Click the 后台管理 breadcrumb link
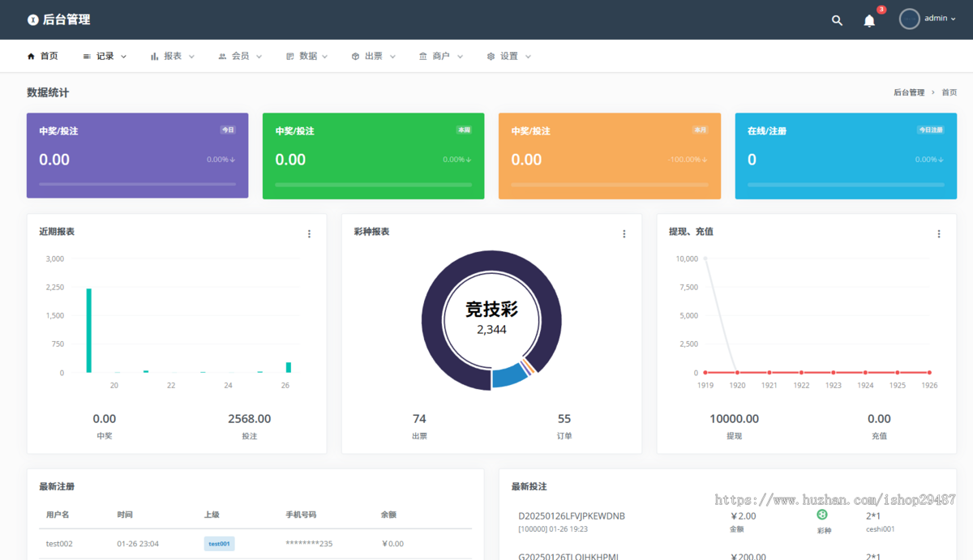Image resolution: width=973 pixels, height=560 pixels. tap(909, 92)
